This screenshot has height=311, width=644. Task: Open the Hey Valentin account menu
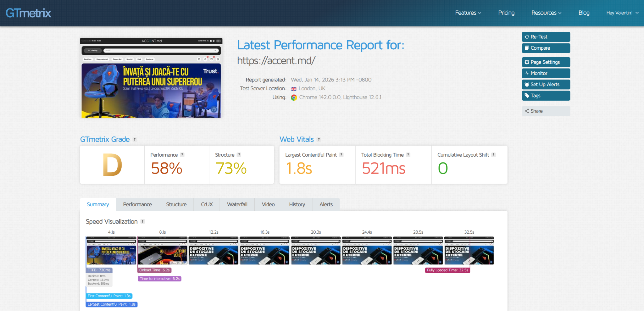pyautogui.click(x=622, y=13)
